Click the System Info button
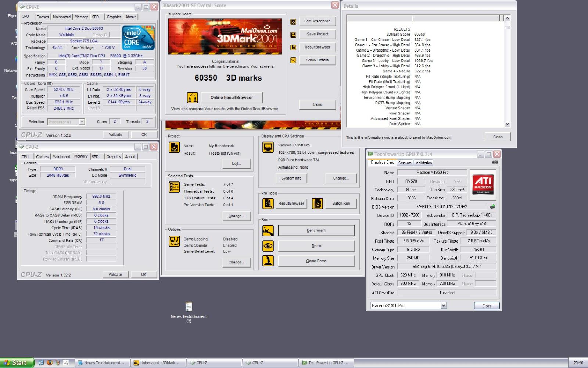Viewport: 588px width, 368px height. [x=291, y=178]
